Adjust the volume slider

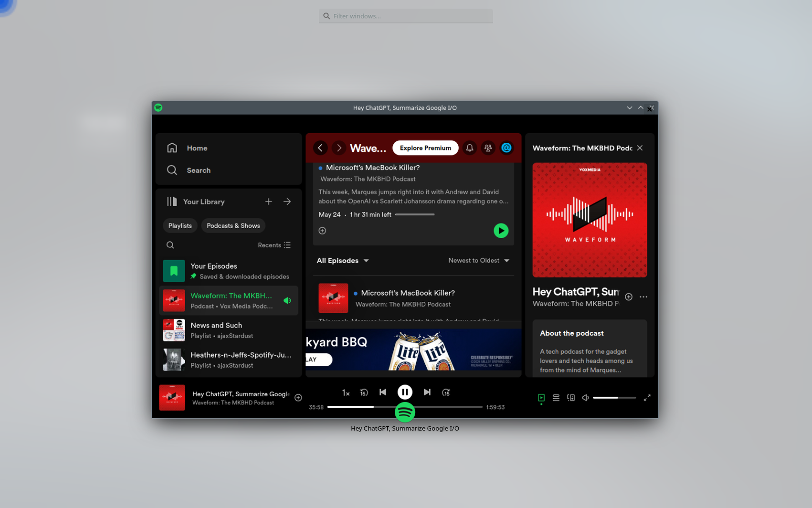[614, 398]
